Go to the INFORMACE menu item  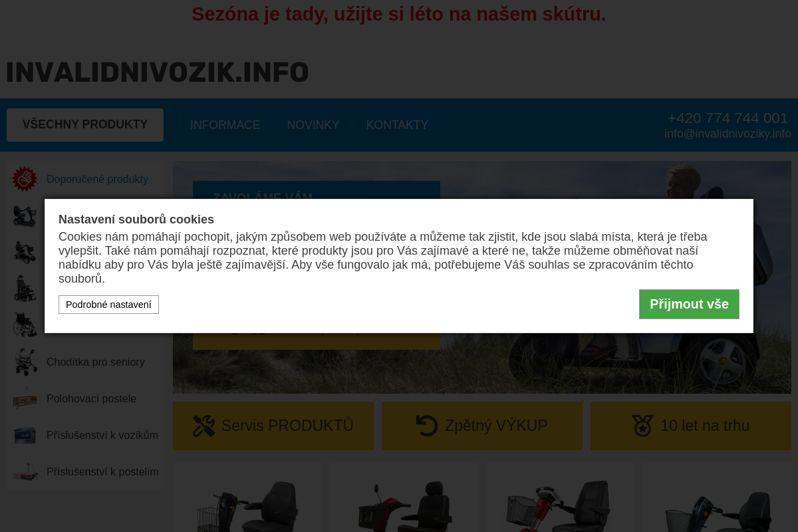click(x=225, y=125)
